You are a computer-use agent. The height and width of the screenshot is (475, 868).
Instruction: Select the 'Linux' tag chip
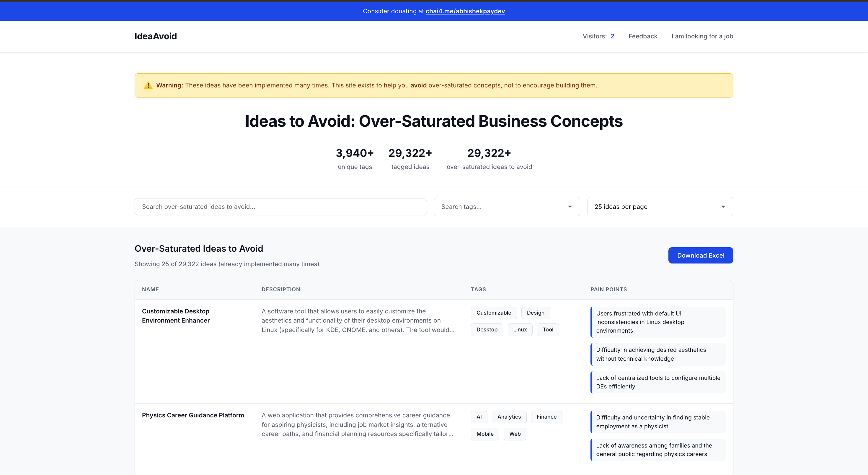point(520,330)
